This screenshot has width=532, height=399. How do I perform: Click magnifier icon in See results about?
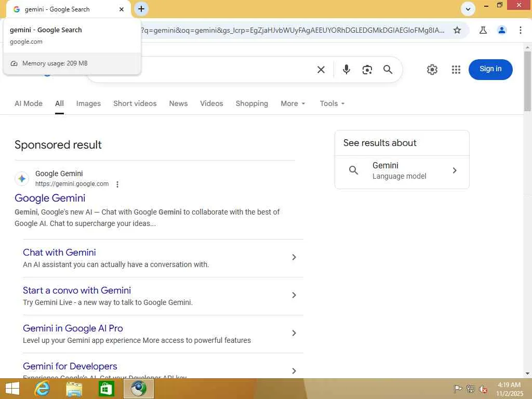tap(353, 170)
